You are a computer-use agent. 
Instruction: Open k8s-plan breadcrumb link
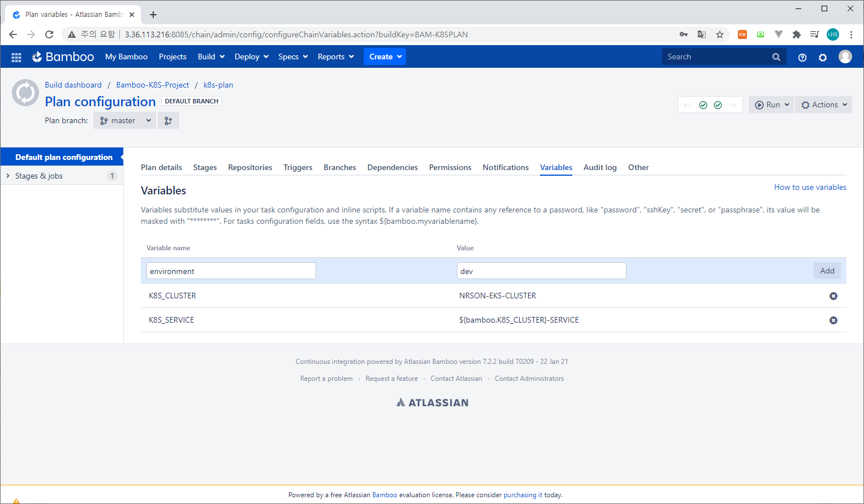pos(218,85)
